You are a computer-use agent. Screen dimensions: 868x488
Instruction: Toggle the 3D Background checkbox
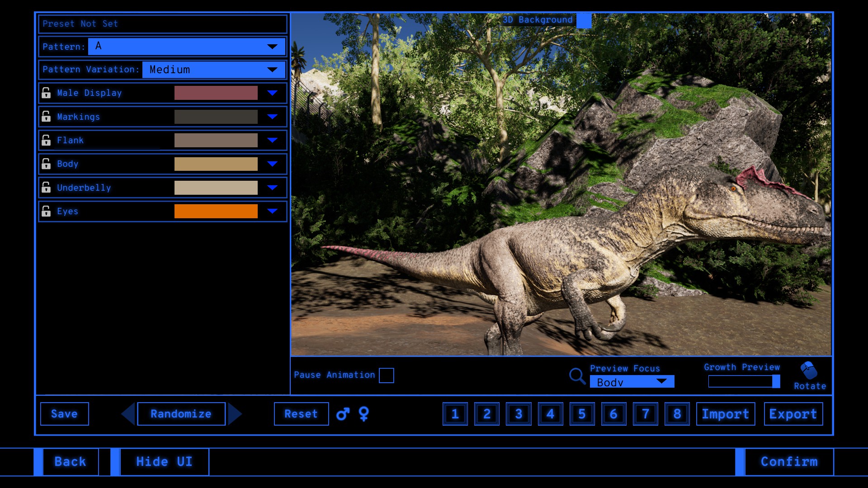point(584,20)
